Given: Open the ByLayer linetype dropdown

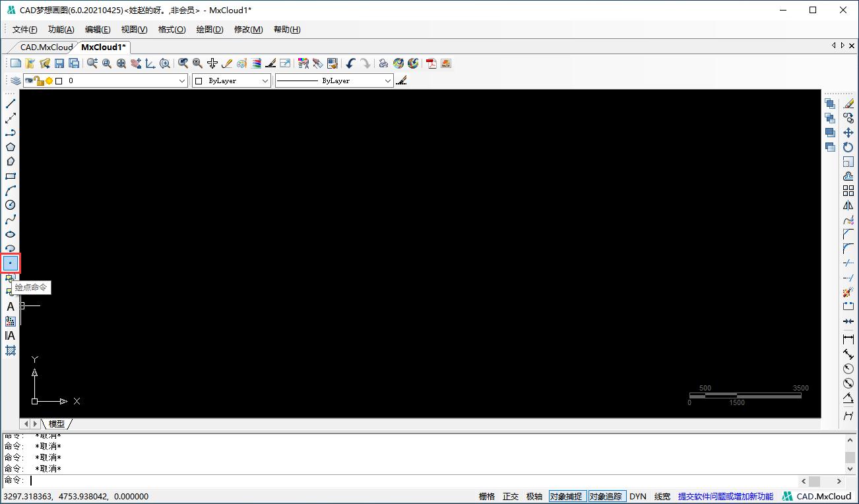Looking at the screenshot, I should coord(334,80).
